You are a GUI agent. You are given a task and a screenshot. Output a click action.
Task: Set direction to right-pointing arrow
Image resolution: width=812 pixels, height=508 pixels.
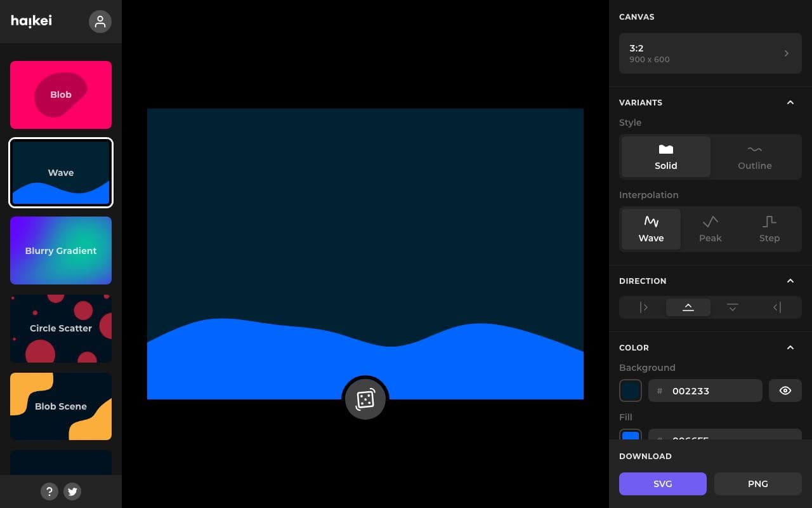644,307
